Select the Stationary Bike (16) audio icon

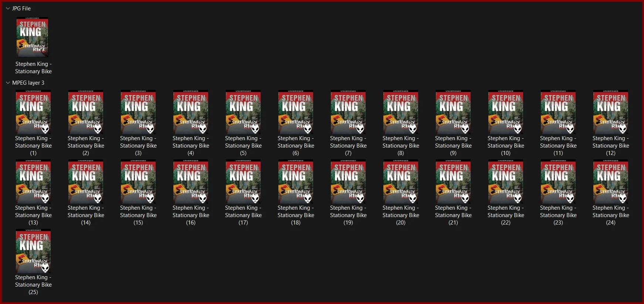(191, 182)
